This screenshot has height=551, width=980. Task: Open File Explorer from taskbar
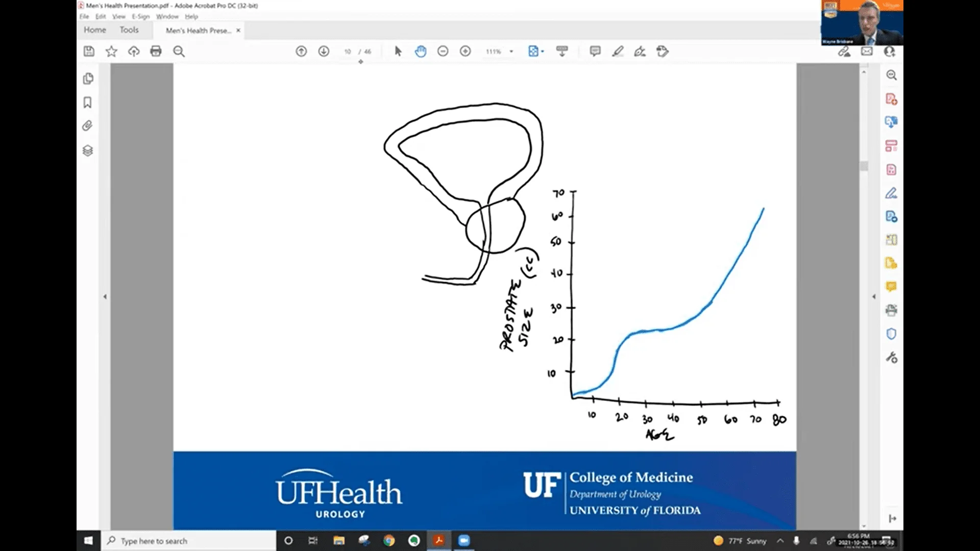(339, 540)
